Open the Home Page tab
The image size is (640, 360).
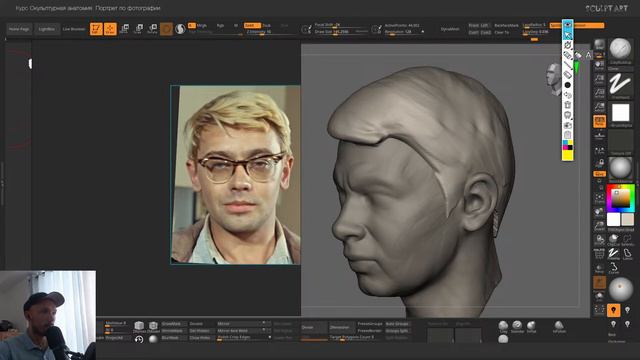(x=19, y=29)
